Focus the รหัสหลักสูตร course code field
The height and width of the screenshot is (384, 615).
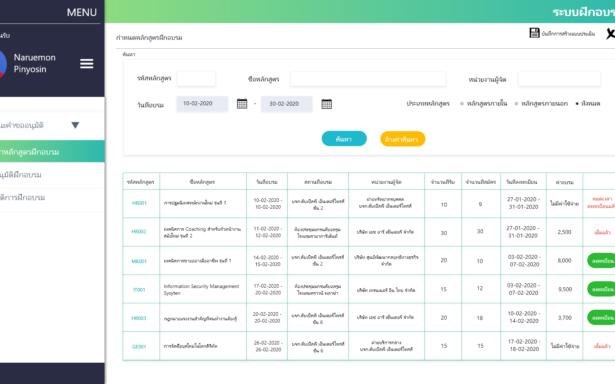click(x=196, y=79)
